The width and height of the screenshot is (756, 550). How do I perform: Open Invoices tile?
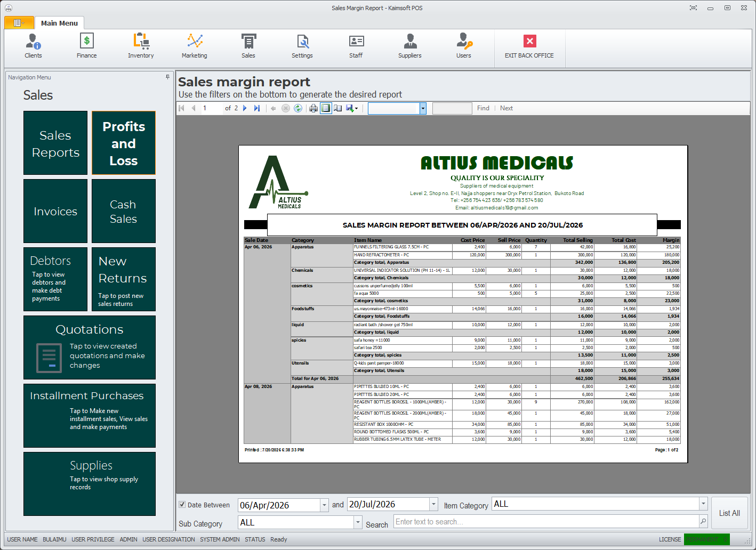55,211
